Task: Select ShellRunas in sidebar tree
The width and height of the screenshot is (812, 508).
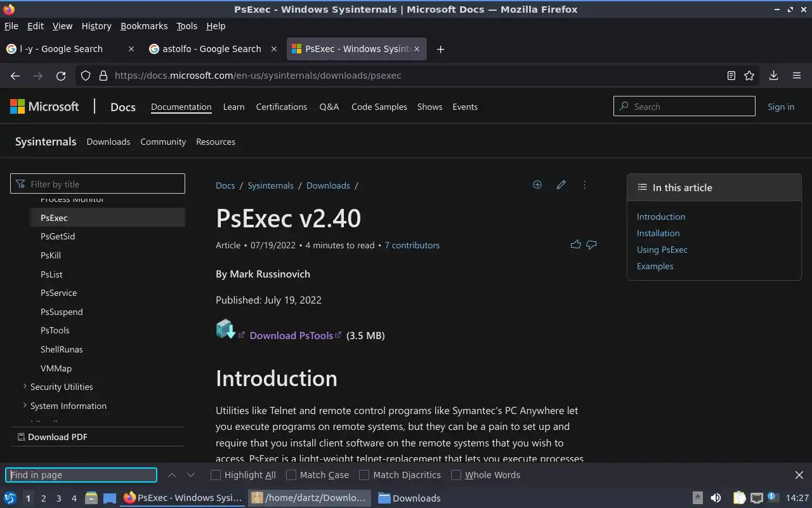Action: tap(62, 349)
